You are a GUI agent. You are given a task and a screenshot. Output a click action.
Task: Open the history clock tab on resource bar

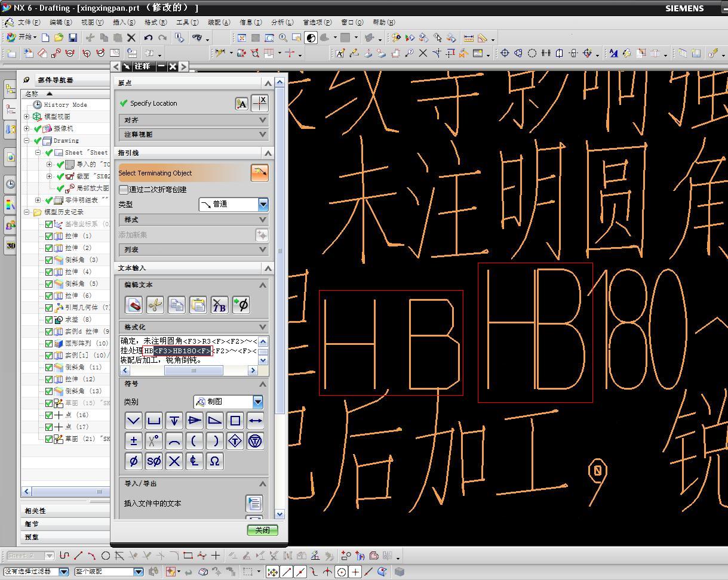click(x=11, y=184)
